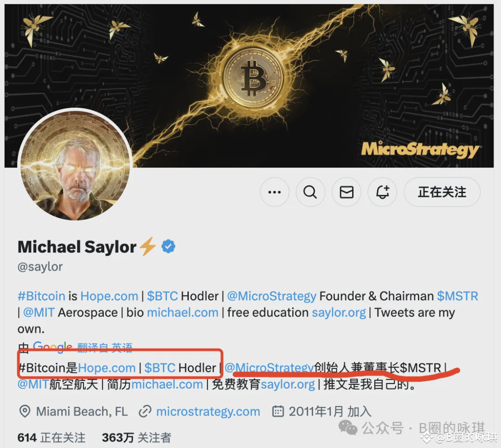501x448 pixels.
Task: Open Michael Saylor's profile avatar picture
Action: click(x=76, y=165)
